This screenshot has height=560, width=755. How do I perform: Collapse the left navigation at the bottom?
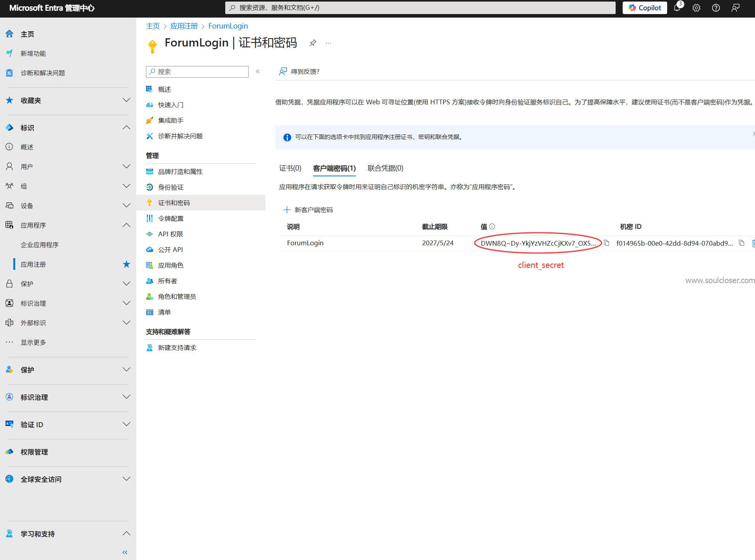point(125,552)
